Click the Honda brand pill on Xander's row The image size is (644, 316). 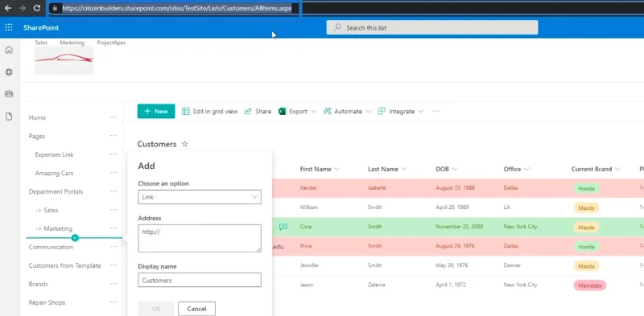coord(587,188)
